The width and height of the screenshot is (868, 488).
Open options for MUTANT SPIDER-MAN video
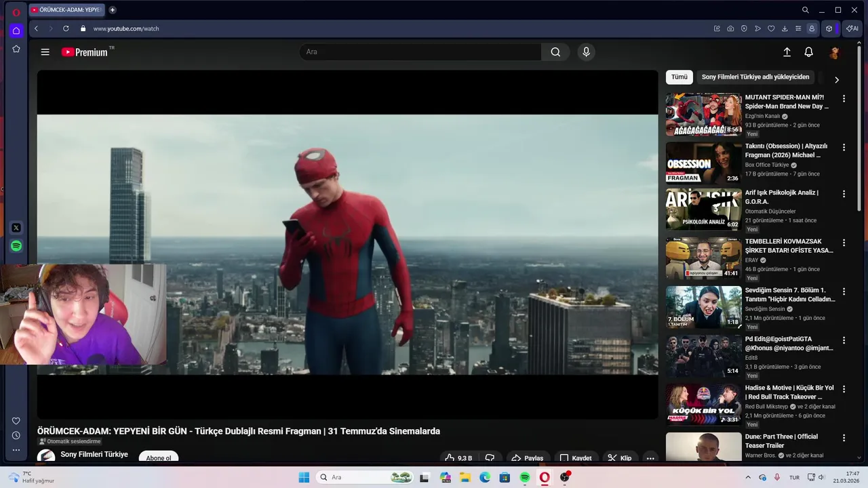pos(844,99)
